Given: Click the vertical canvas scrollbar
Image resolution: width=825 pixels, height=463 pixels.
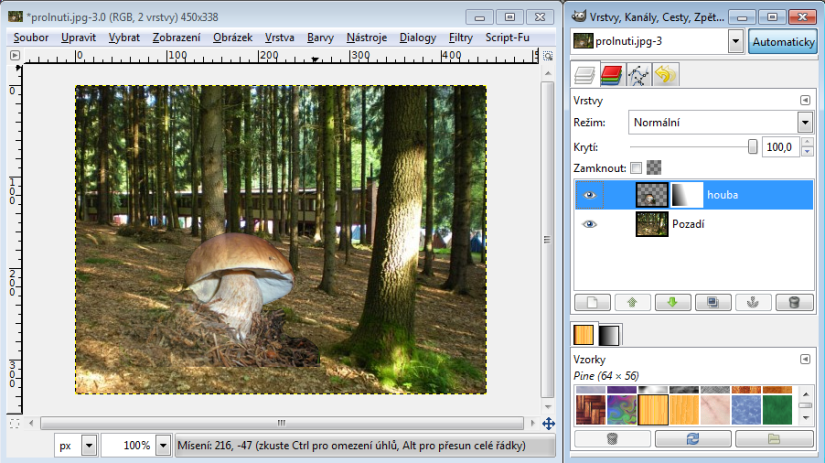Looking at the screenshot, I should pyautogui.click(x=547, y=240).
